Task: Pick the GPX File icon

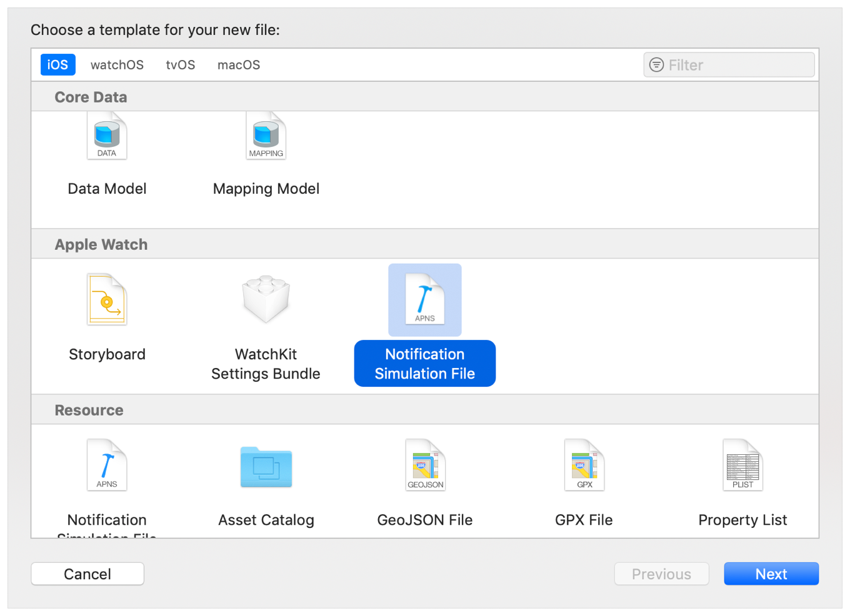Action: [584, 465]
